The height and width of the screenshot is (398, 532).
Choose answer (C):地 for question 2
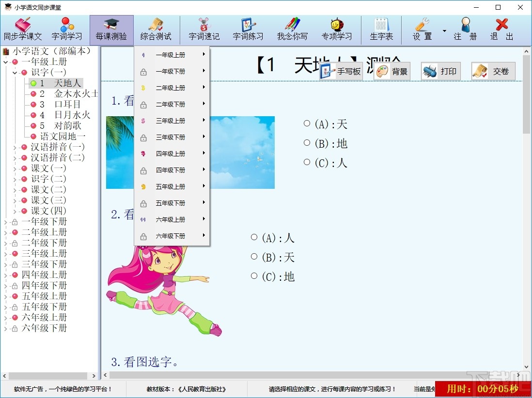pyautogui.click(x=254, y=276)
